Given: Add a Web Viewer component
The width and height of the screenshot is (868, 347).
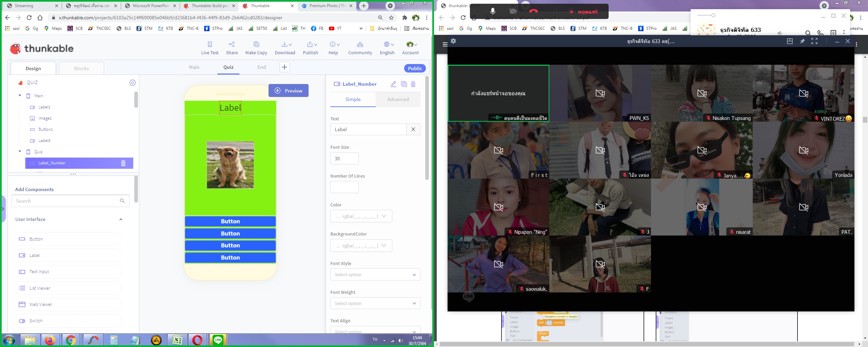Looking at the screenshot, I should (68, 304).
